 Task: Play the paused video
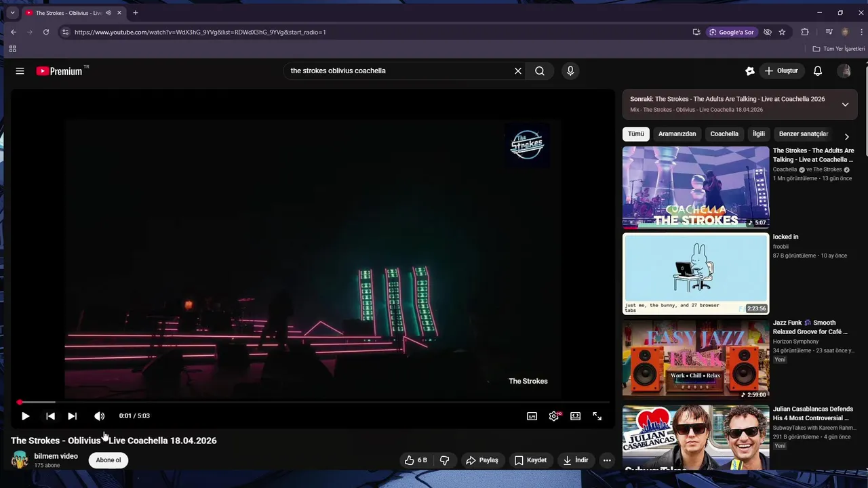click(25, 416)
